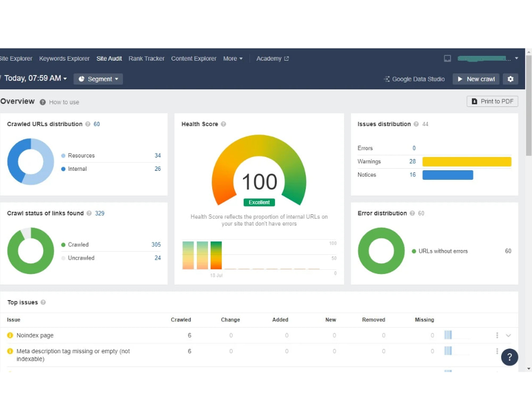This screenshot has width=532, height=399.
Task: Click info icon beside Crawled URLs distribution
Action: pos(88,124)
